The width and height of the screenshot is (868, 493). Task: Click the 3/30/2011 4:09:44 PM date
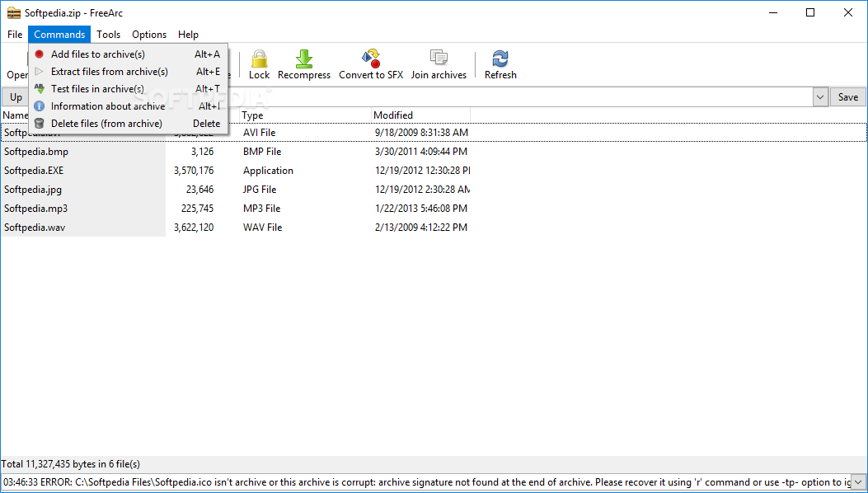click(420, 151)
